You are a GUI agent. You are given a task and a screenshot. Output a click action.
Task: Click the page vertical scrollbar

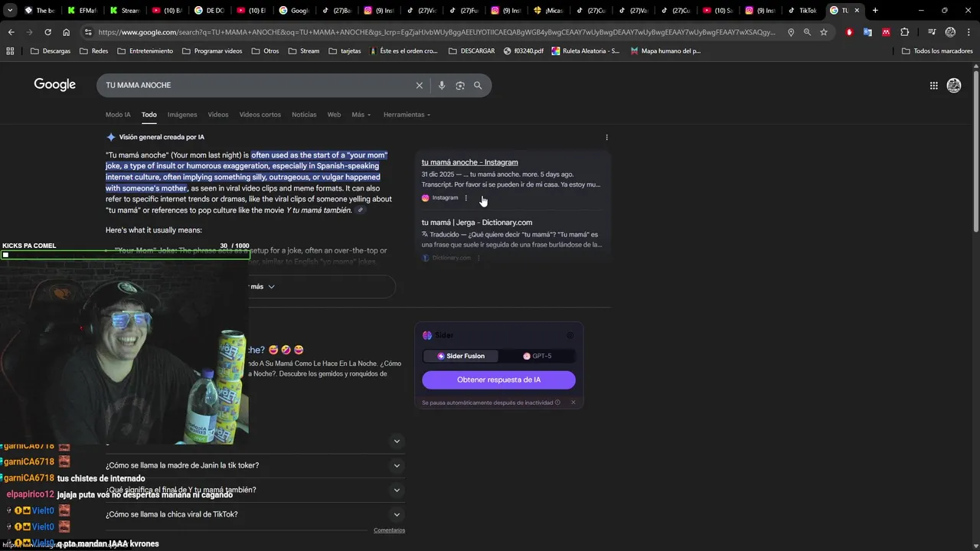point(975,152)
